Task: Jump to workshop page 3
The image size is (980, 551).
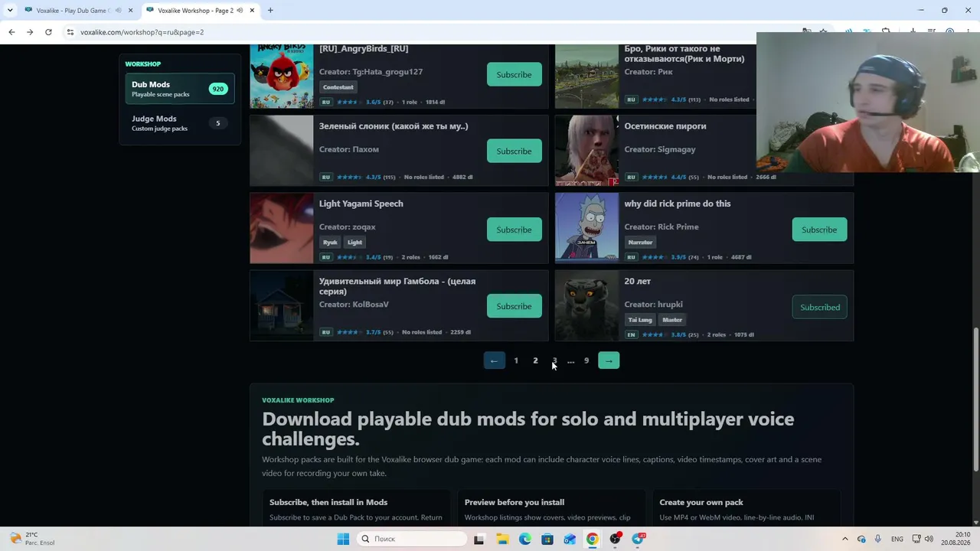Action: pyautogui.click(x=554, y=360)
